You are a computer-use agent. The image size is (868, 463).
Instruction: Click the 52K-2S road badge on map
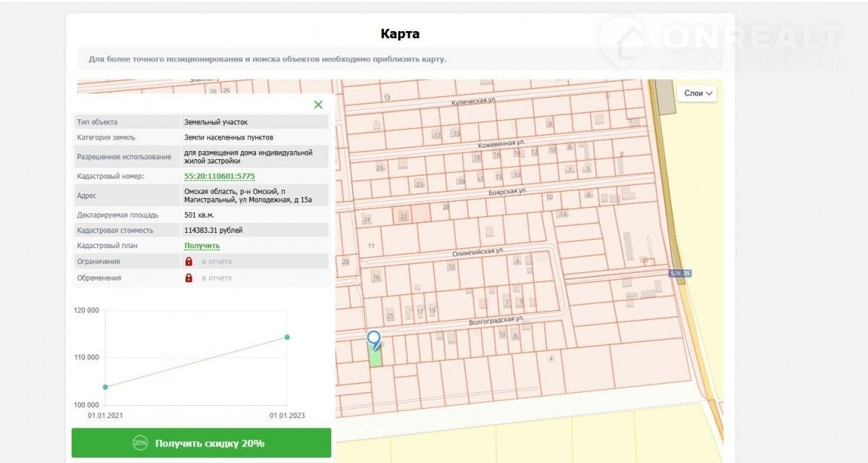(x=680, y=273)
